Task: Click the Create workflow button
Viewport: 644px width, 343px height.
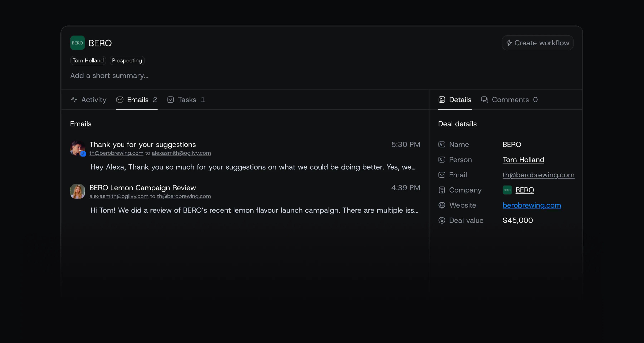Action: point(538,43)
